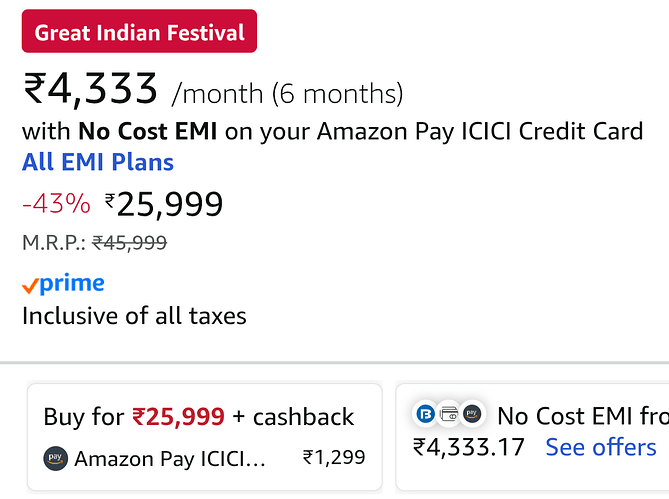Click the dark Amazon Pay icon in EMI offer
The width and height of the screenshot is (669, 499).
point(471,412)
